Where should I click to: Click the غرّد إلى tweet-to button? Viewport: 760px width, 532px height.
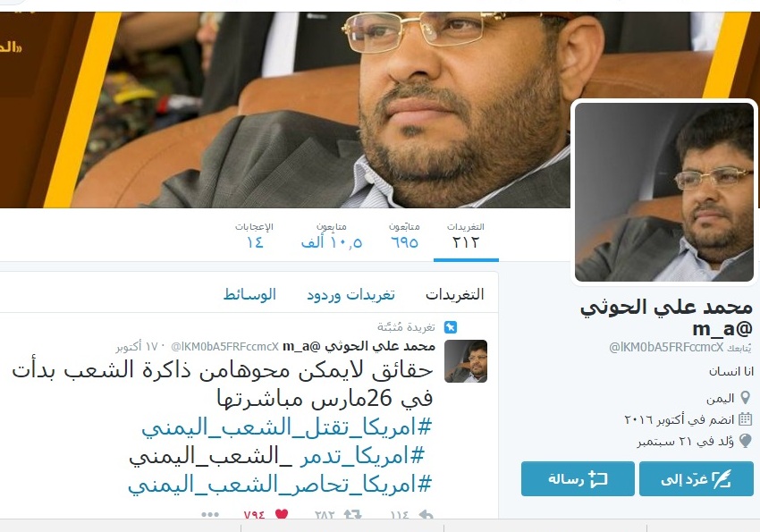[696, 478]
